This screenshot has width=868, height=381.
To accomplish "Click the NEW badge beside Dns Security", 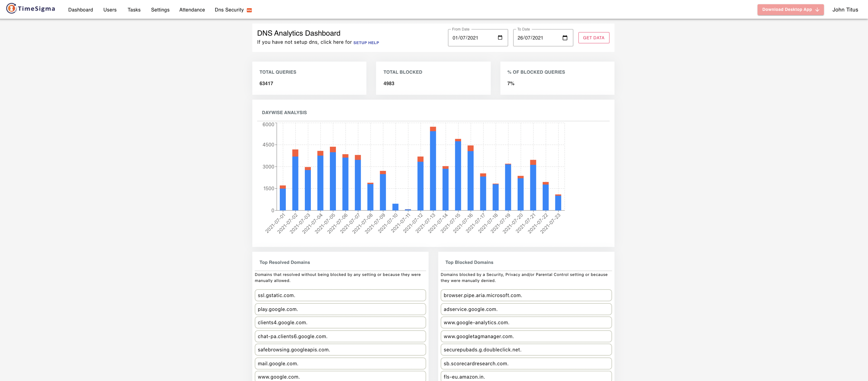I will pos(249,10).
